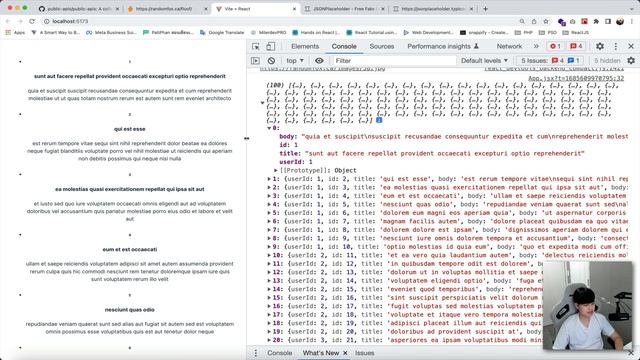Show more DevTools tabs via double chevron
Image resolution: width=640 pixels, height=360 pixels.
[536, 47]
